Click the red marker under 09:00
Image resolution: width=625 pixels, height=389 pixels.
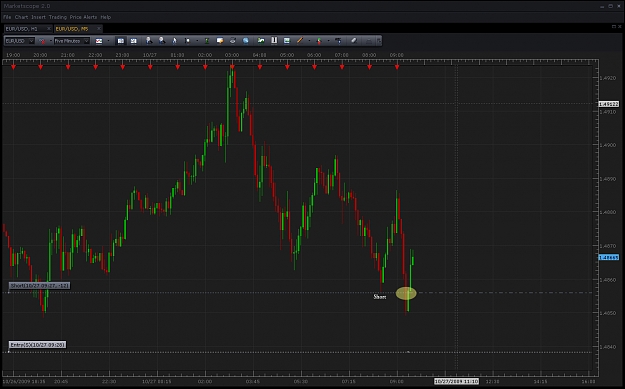[397, 67]
